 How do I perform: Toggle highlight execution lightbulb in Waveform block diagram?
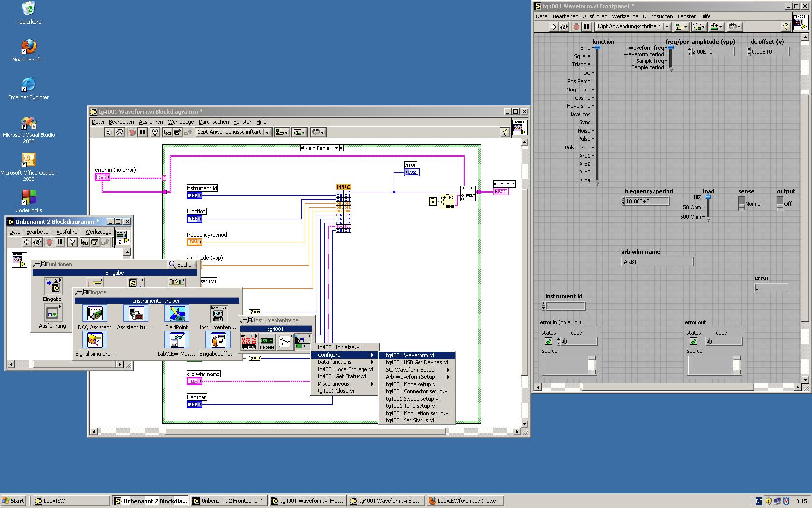pos(155,132)
